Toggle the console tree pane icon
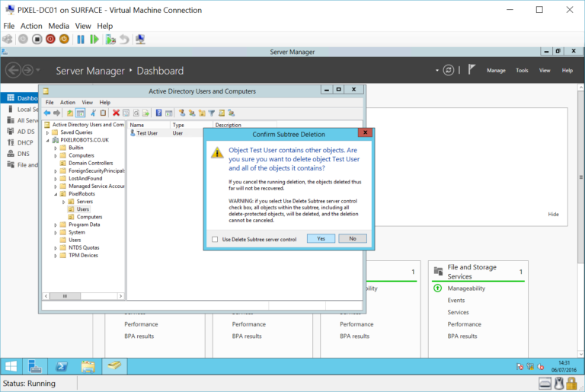This screenshot has height=392, width=585. tap(80, 113)
